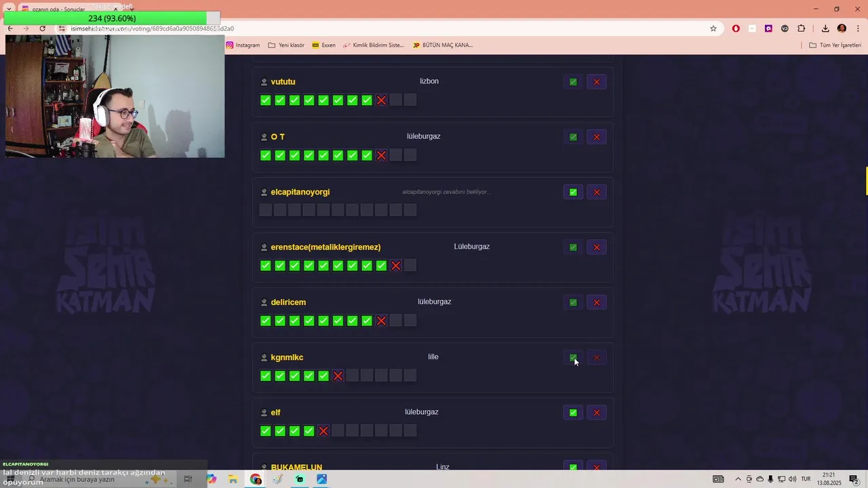
Task: Approve O T's lüleburgaz answer
Action: (573, 137)
